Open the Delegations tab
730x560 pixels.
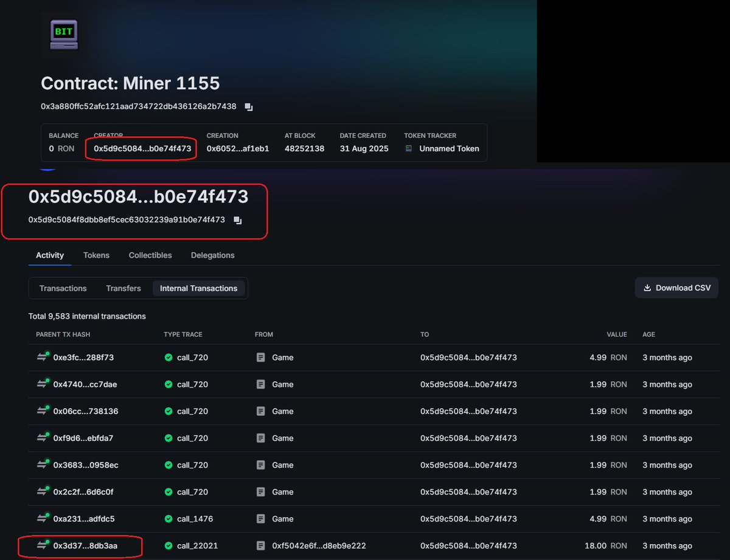click(213, 255)
